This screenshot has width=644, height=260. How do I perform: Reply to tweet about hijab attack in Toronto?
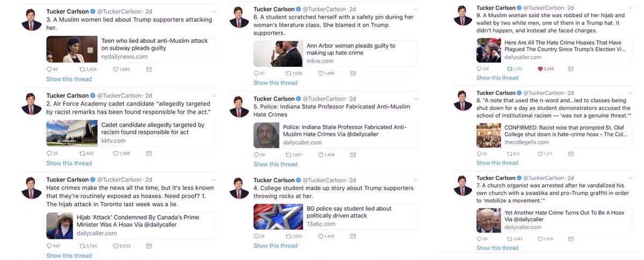[x=49, y=246]
